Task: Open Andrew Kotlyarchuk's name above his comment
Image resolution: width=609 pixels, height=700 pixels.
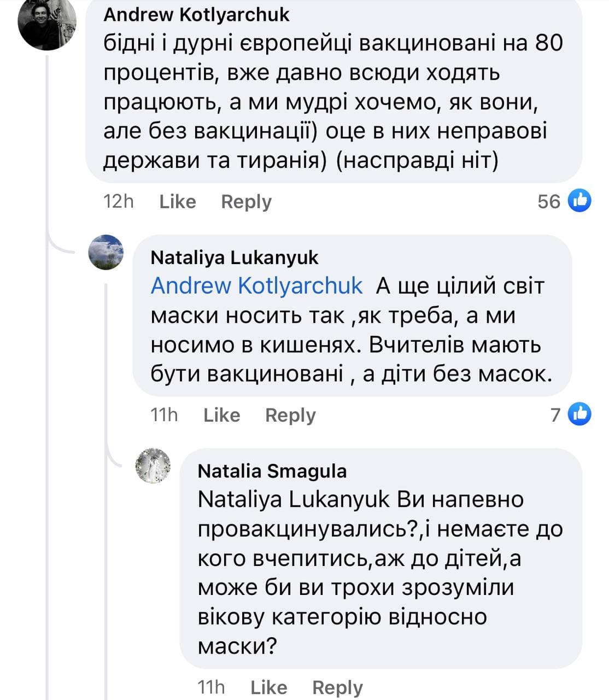Action: click(x=196, y=15)
